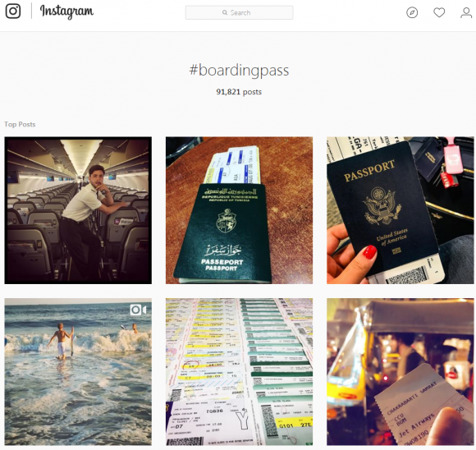Open the heart activity notifications icon
The image size is (476, 450).
point(439,12)
